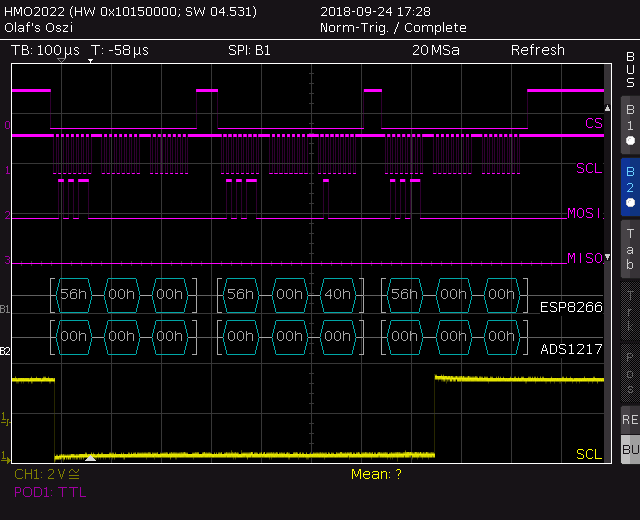Click the Refresh acquisition mode label
This screenshot has width=640, height=520.
(538, 50)
